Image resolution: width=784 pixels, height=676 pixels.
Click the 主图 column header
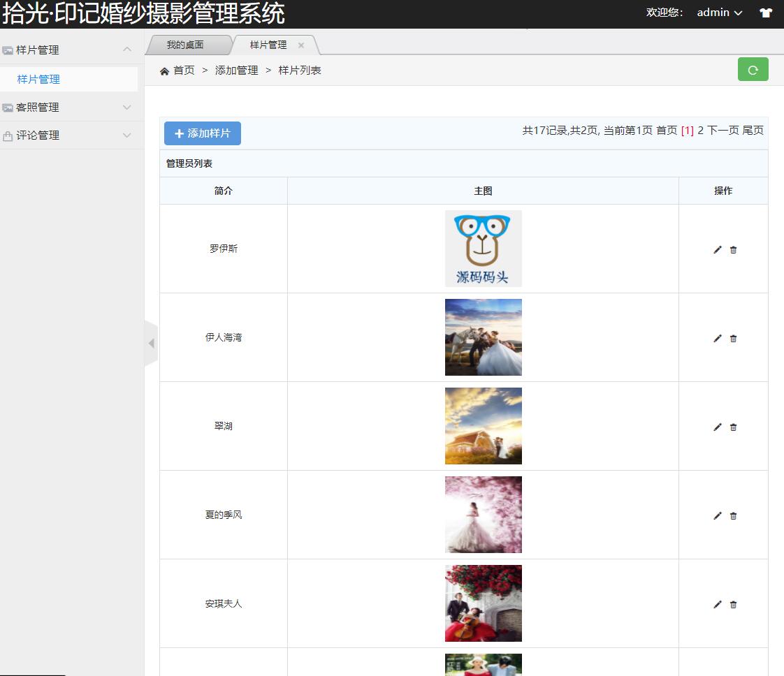[483, 191]
